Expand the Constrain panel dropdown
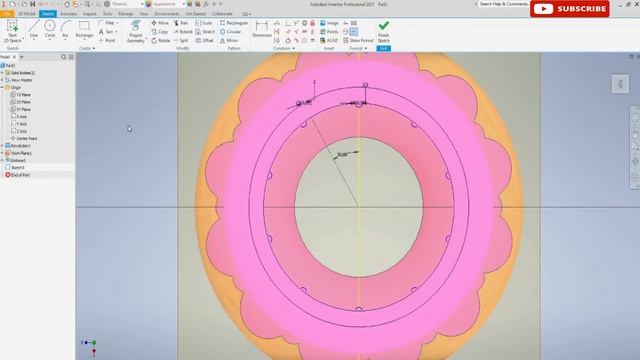This screenshot has width=640, height=360. click(x=284, y=49)
